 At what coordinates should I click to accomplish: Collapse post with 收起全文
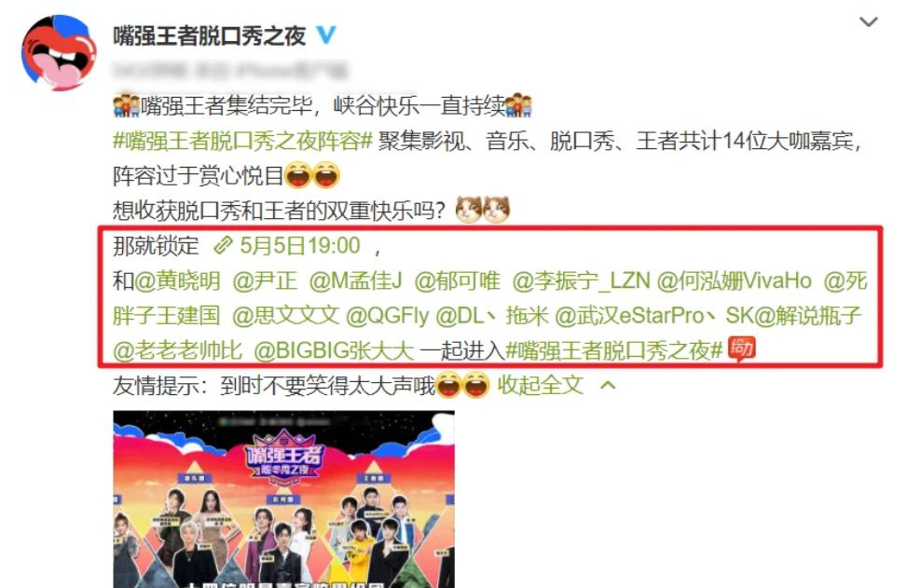coord(541,385)
